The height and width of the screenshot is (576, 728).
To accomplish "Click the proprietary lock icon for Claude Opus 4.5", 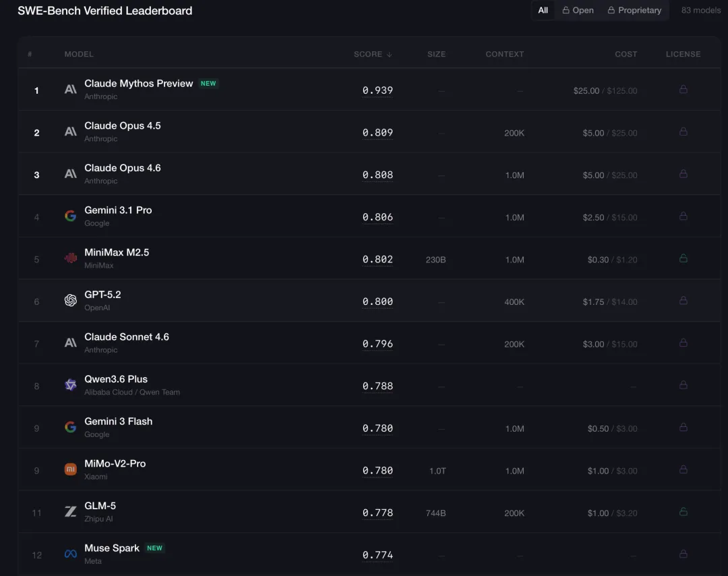I will click(x=683, y=132).
